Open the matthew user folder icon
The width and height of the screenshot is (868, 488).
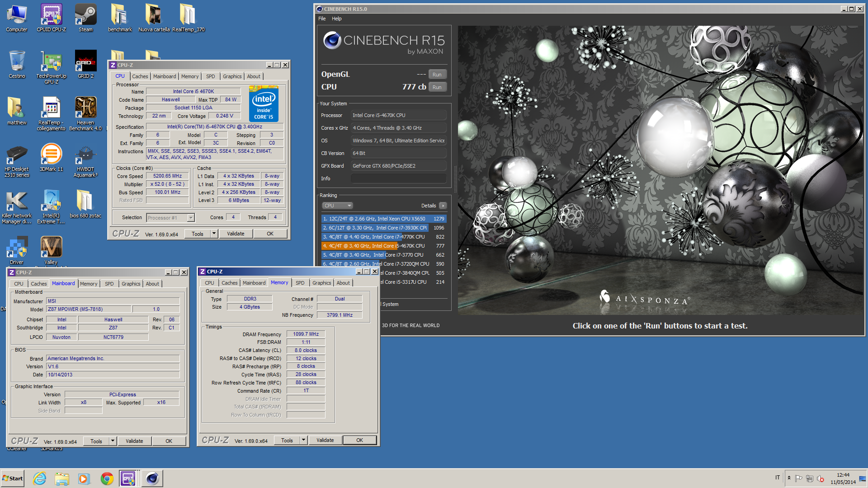(x=17, y=111)
